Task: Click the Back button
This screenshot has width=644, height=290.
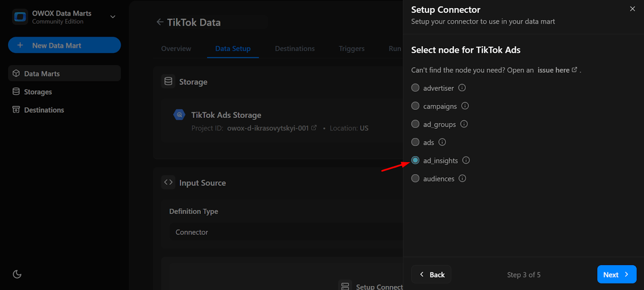Action: click(431, 274)
